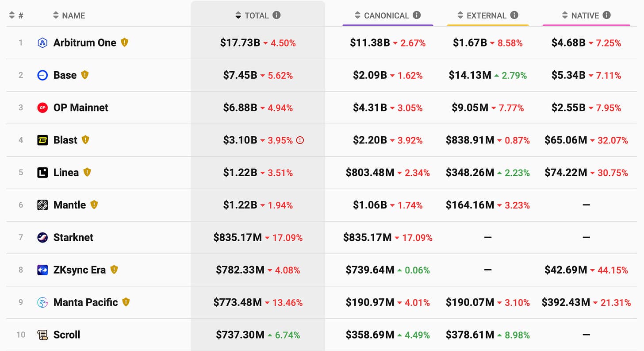Click the warning shield beside Base
644x351 pixels.
pyautogui.click(x=85, y=75)
